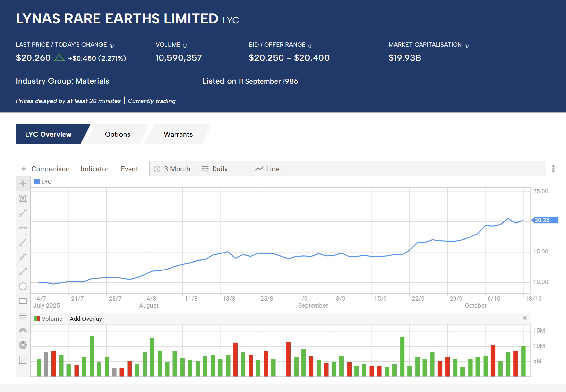Click the 13/10 date axis label
Viewport: 566px width, 392px height.
[x=533, y=299]
